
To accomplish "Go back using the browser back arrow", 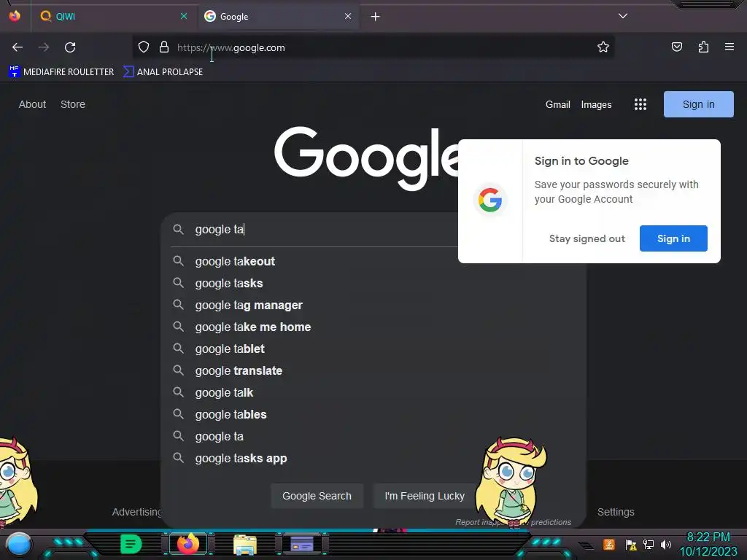I will pyautogui.click(x=18, y=47).
